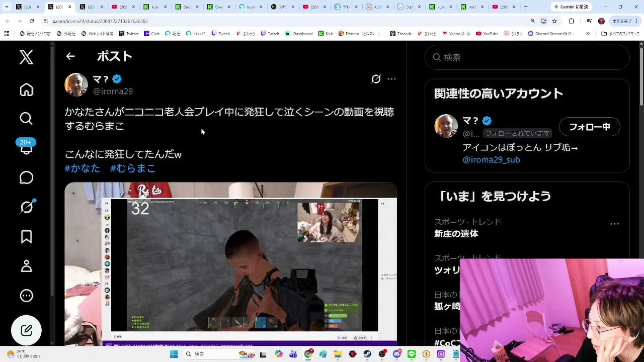Open the すべてのブックマーク folder
Viewport: 644px width, 362px height.
click(x=620, y=34)
